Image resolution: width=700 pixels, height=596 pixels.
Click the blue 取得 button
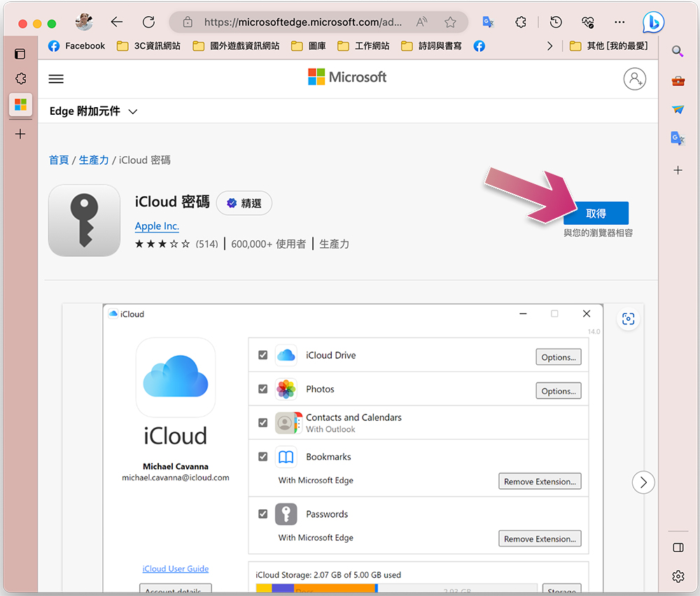click(x=596, y=214)
